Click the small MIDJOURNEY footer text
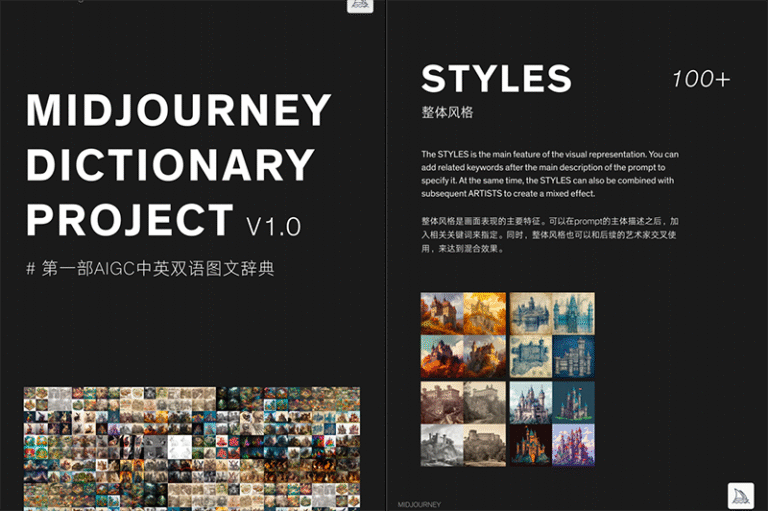Screen dimensions: 768x511 (421, 504)
